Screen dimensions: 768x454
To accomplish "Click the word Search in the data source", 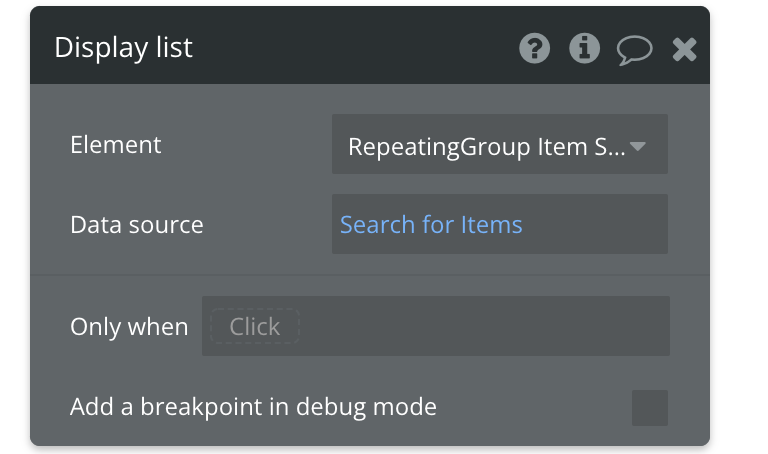I will pyautogui.click(x=378, y=225).
